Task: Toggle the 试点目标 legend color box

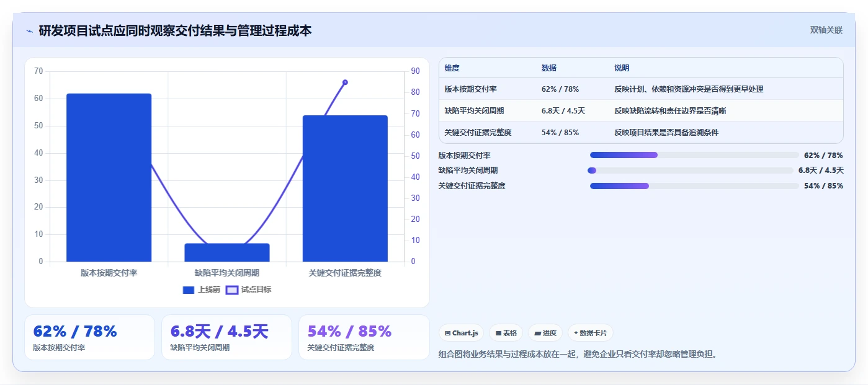Action: pos(232,290)
